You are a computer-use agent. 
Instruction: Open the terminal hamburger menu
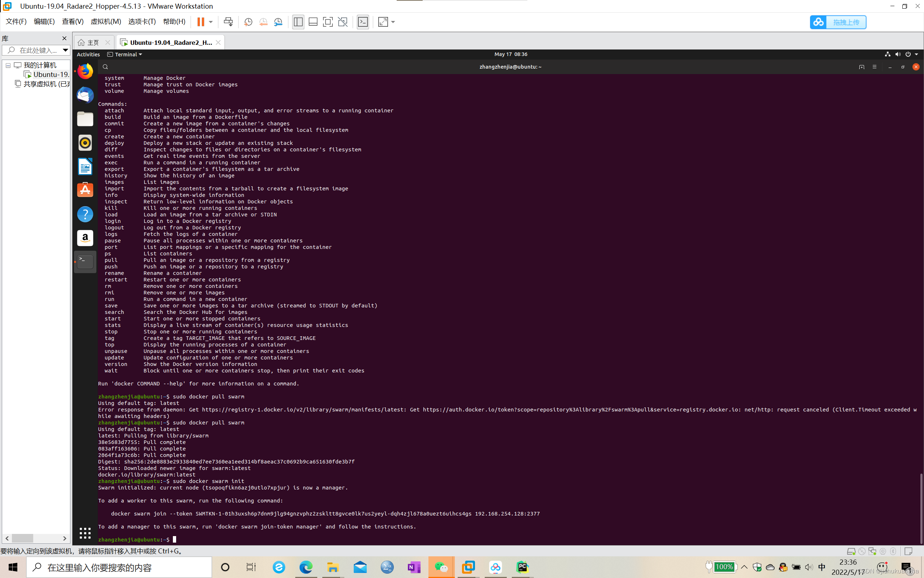pos(874,67)
